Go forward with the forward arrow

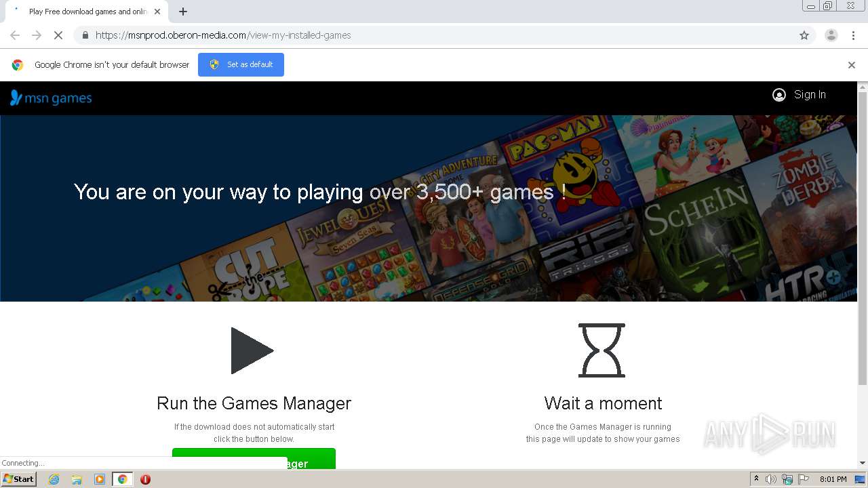point(37,35)
